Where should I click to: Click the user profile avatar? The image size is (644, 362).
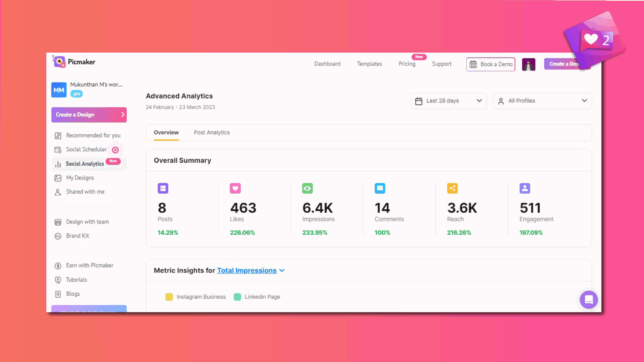(529, 64)
